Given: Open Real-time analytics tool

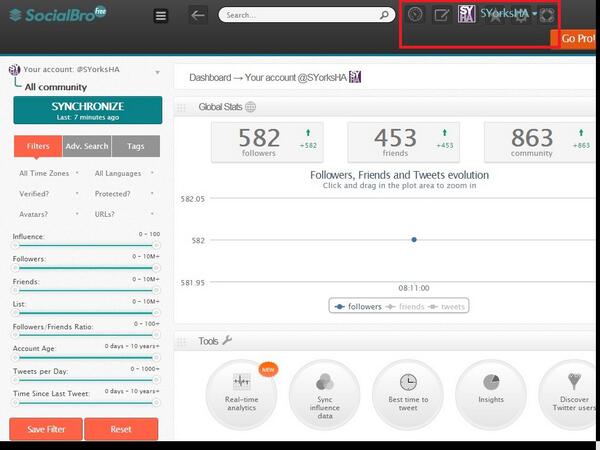Looking at the screenshot, I should (241, 395).
